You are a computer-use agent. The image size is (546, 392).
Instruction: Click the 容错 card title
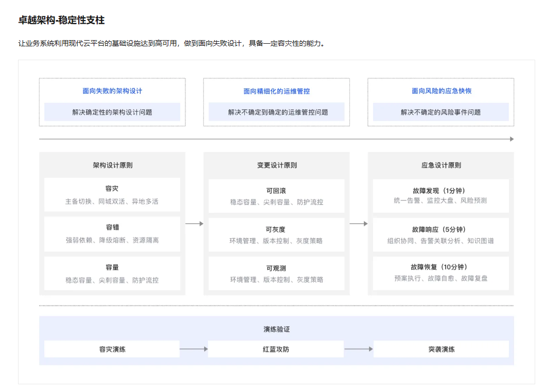(x=112, y=227)
